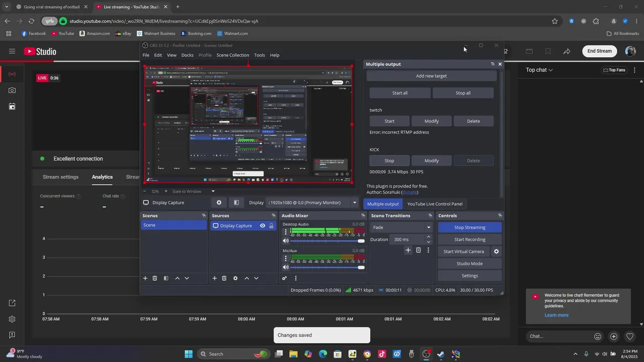The height and width of the screenshot is (362, 644).
Task: Move source up with arrow icon
Action: point(247,278)
